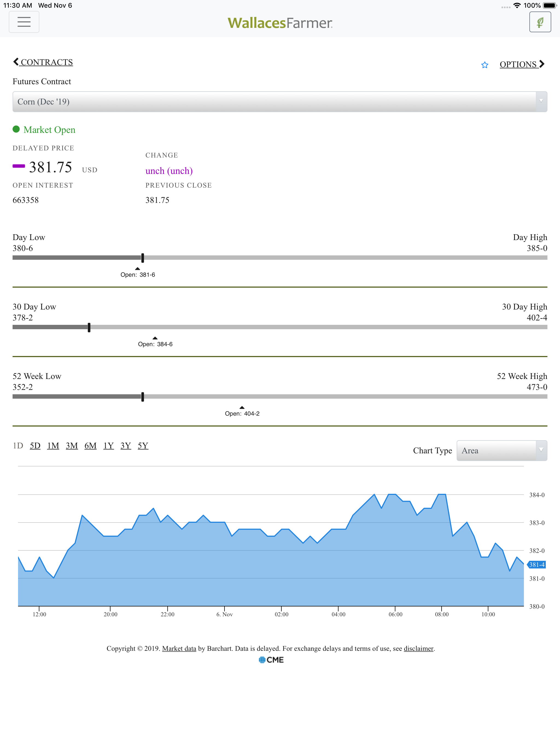Viewport: 560px width, 747px height.
Task: Click the 52 Week range marker
Action: pyautogui.click(x=142, y=397)
